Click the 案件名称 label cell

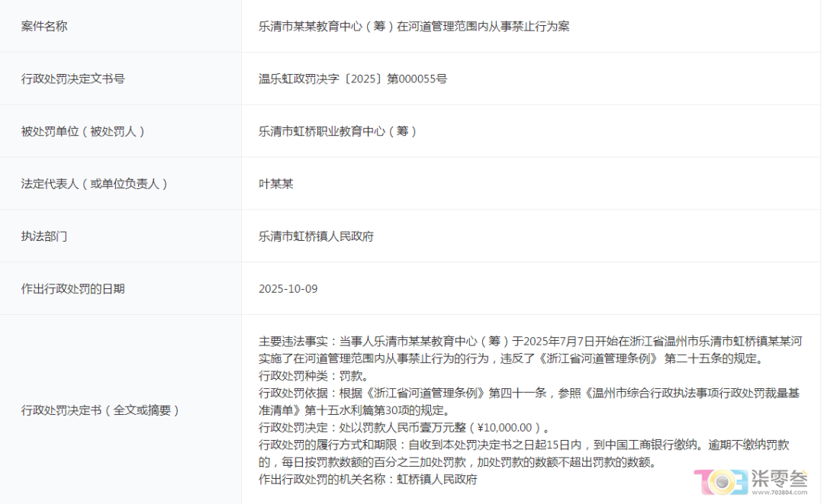tap(44, 26)
